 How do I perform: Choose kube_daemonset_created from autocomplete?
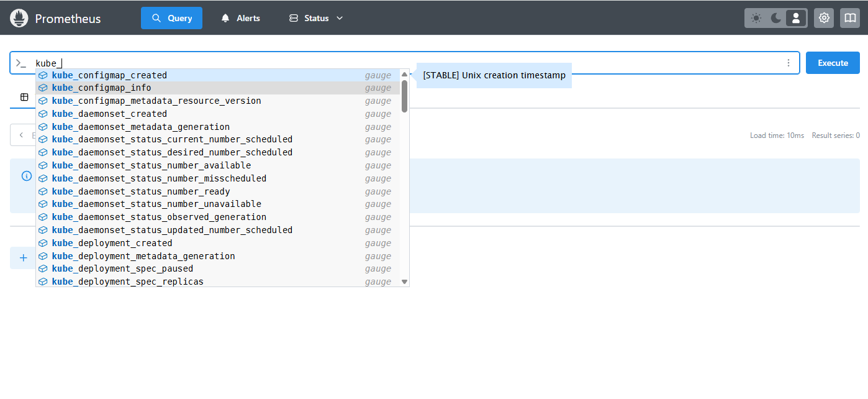click(109, 114)
